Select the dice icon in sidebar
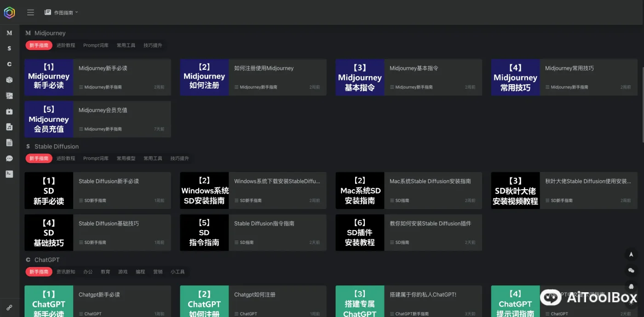 click(9, 80)
